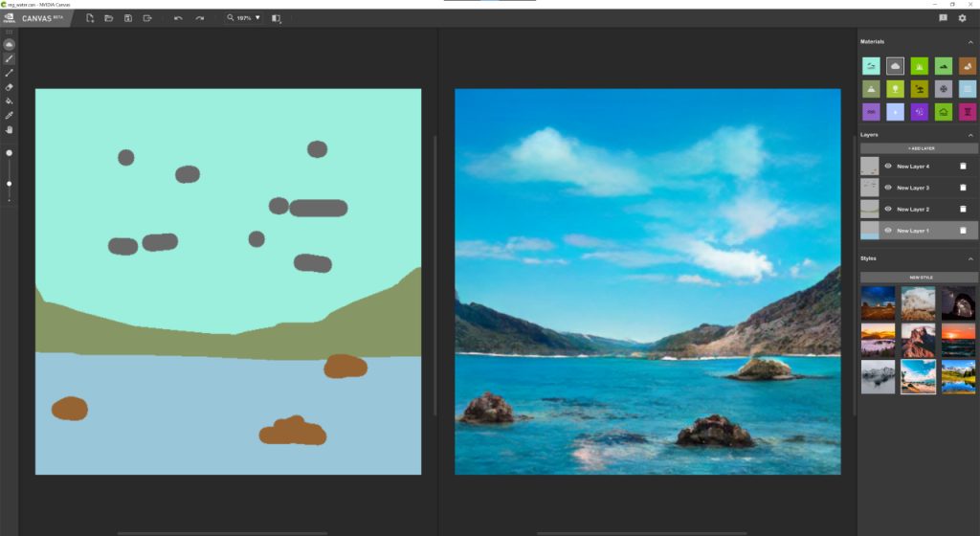Image resolution: width=980 pixels, height=536 pixels.
Task: Select New Layer 1 in layers list
Action: point(920,231)
